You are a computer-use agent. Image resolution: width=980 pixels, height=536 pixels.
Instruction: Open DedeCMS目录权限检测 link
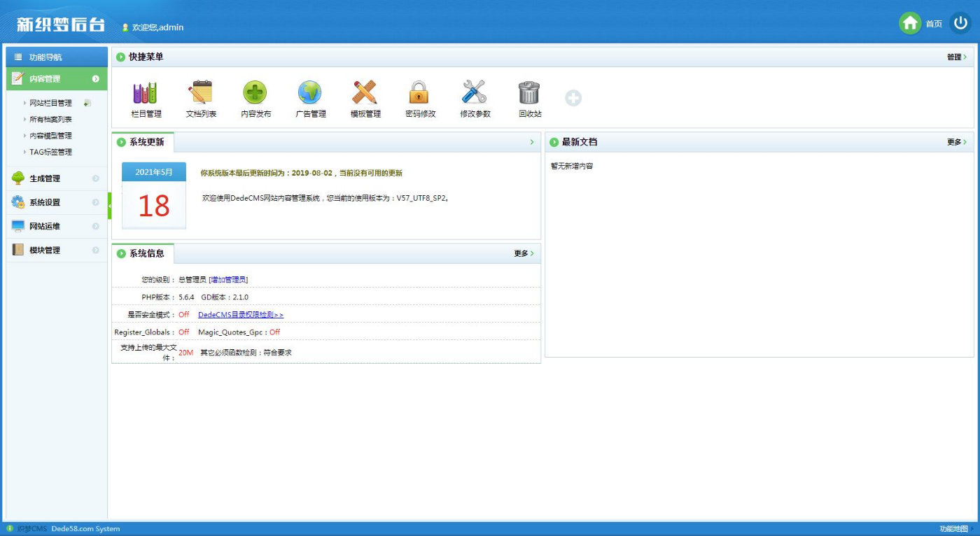(240, 315)
